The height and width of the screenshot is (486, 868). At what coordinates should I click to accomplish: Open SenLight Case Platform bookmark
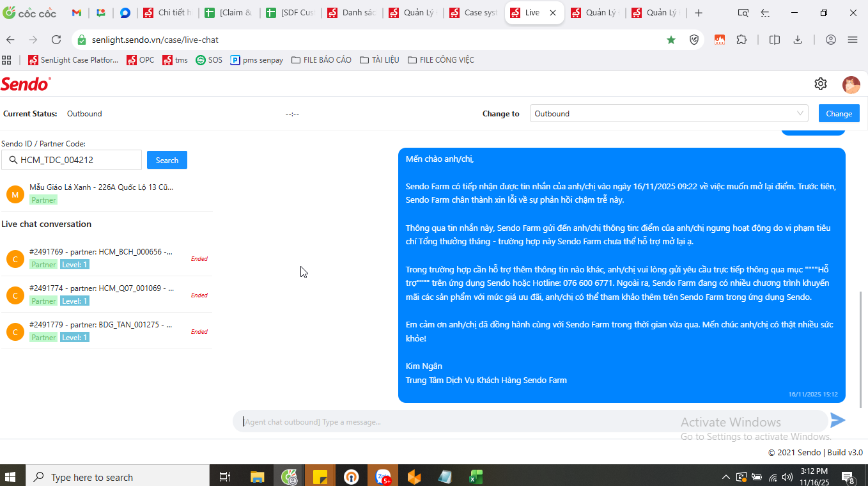[x=73, y=60]
